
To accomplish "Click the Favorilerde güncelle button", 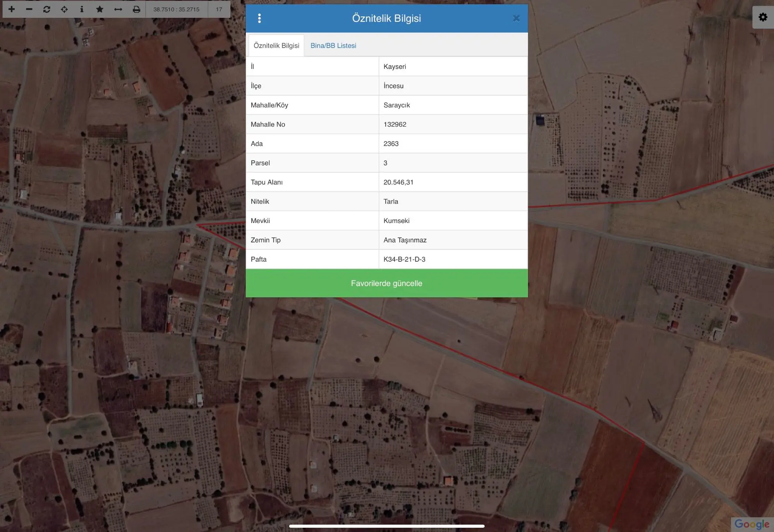I will [x=387, y=283].
